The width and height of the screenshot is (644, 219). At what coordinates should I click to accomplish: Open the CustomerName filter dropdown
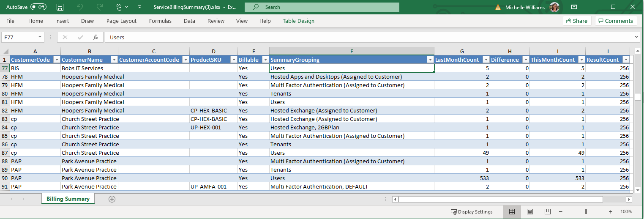[113, 60]
